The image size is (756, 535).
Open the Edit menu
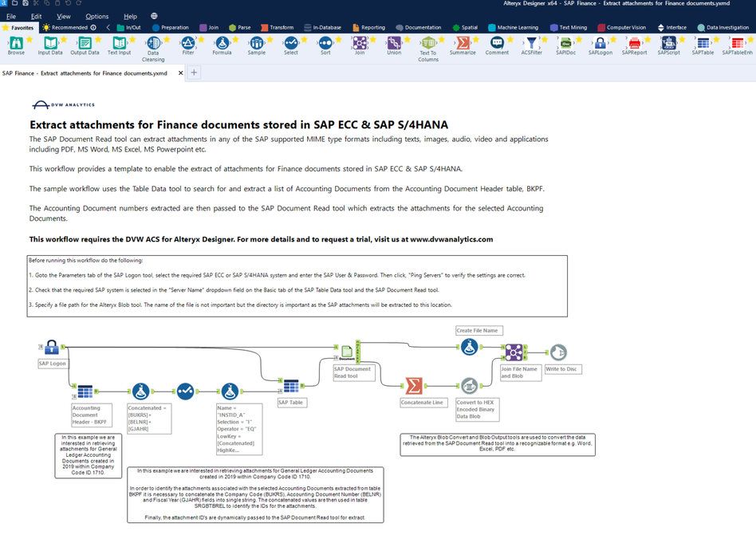click(x=36, y=17)
